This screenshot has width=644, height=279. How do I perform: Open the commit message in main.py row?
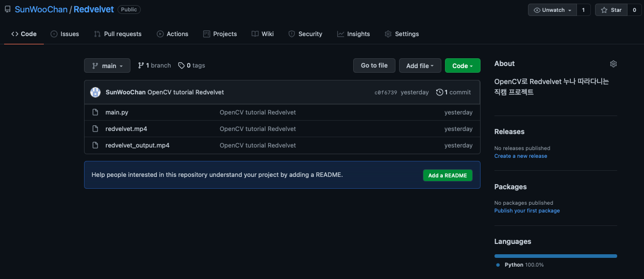[x=258, y=112]
